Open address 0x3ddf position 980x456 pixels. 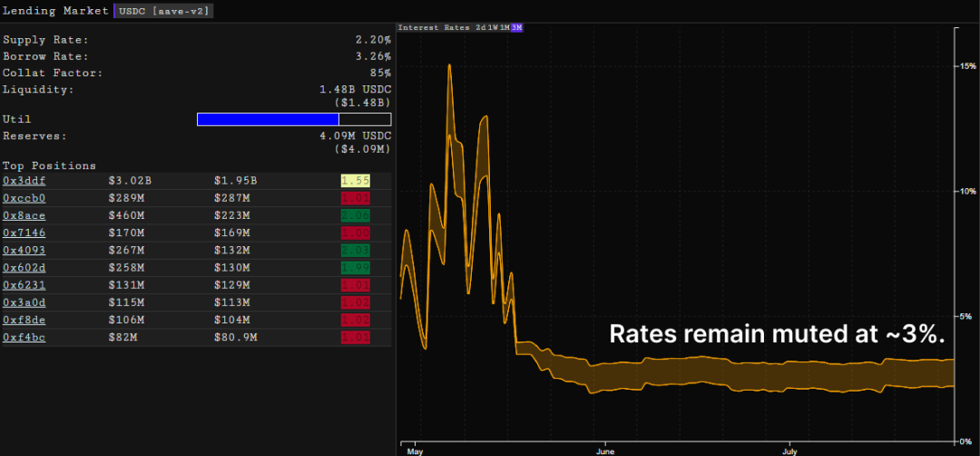pos(24,181)
